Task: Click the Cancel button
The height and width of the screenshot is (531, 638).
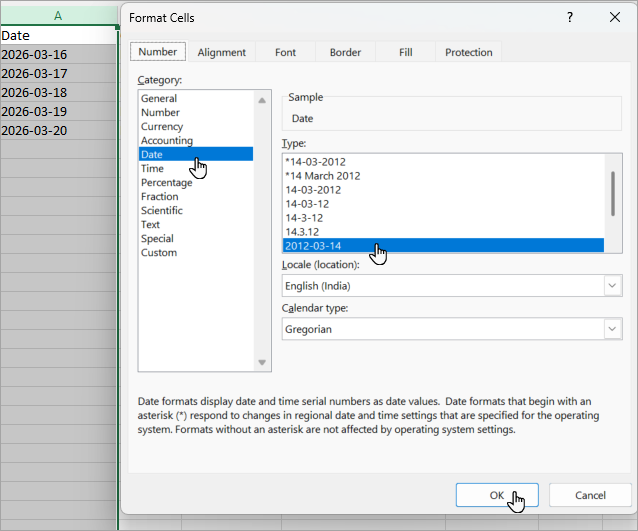Action: point(590,495)
